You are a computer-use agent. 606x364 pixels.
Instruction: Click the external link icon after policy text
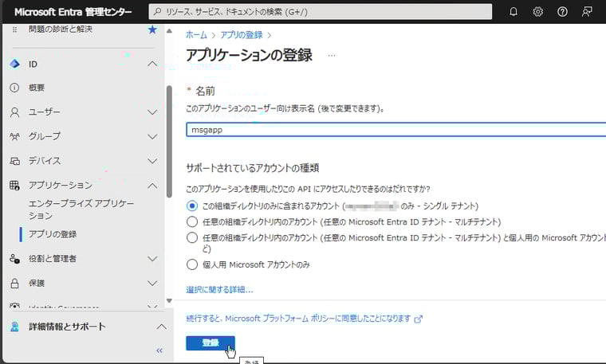point(418,319)
